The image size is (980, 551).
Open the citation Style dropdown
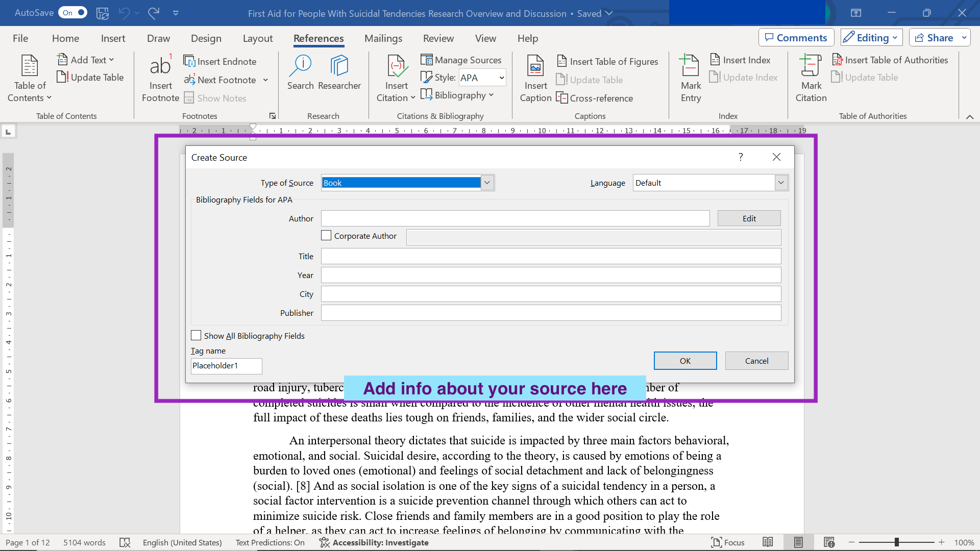point(502,78)
